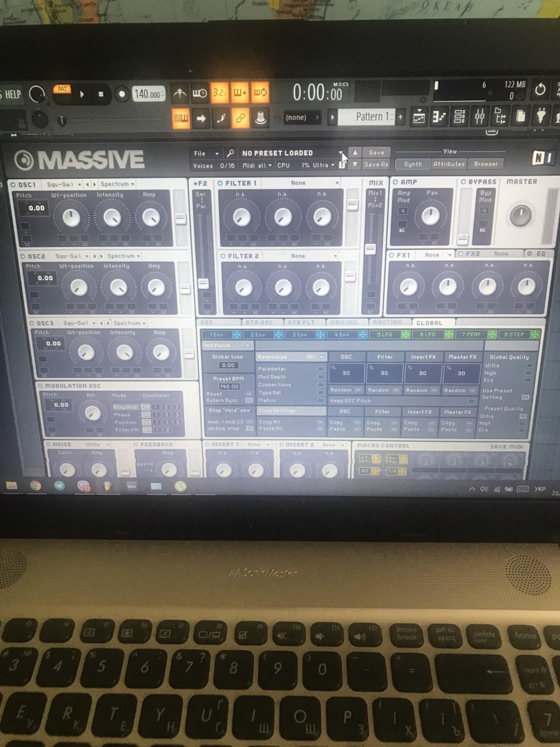
Task: Click the Init Patch button
Action: (228, 346)
